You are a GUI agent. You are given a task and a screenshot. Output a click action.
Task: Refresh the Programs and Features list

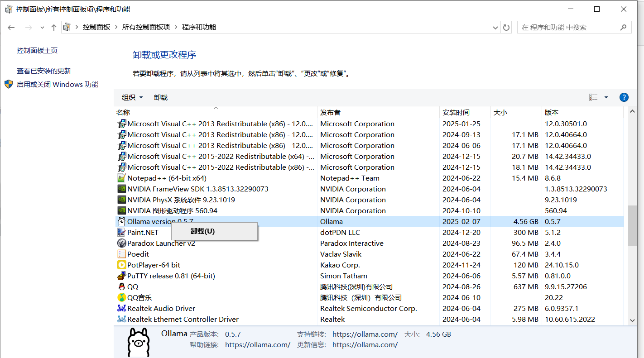click(x=506, y=28)
